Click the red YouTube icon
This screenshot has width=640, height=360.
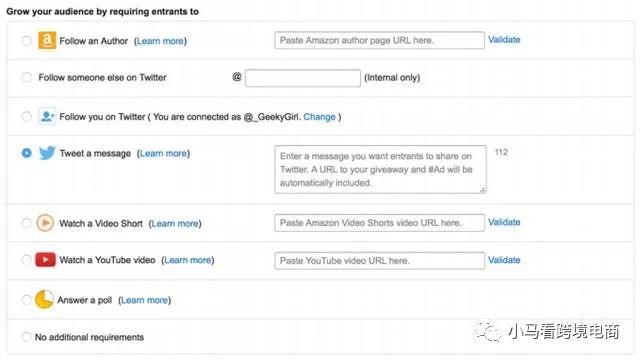45,260
